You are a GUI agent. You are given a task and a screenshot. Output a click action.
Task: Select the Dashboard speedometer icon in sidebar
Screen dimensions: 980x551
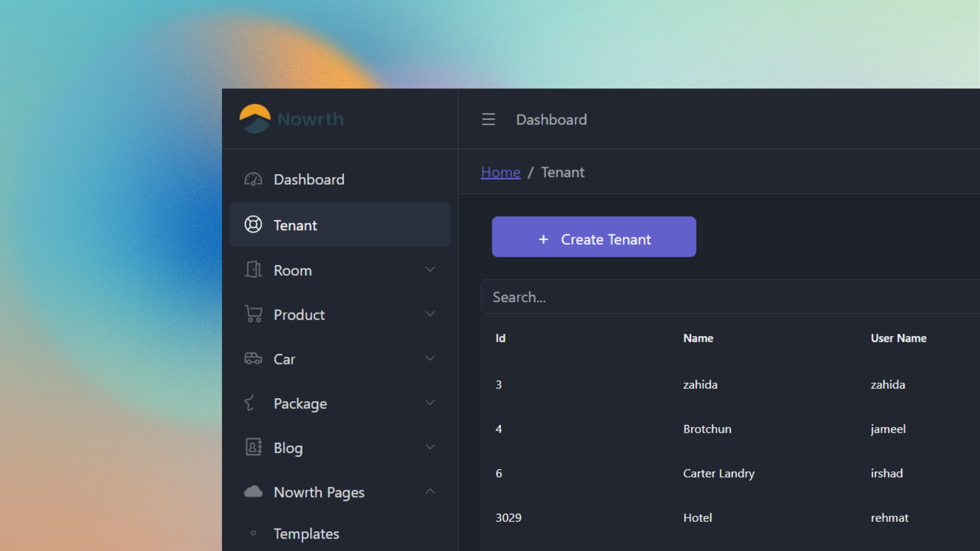click(253, 179)
